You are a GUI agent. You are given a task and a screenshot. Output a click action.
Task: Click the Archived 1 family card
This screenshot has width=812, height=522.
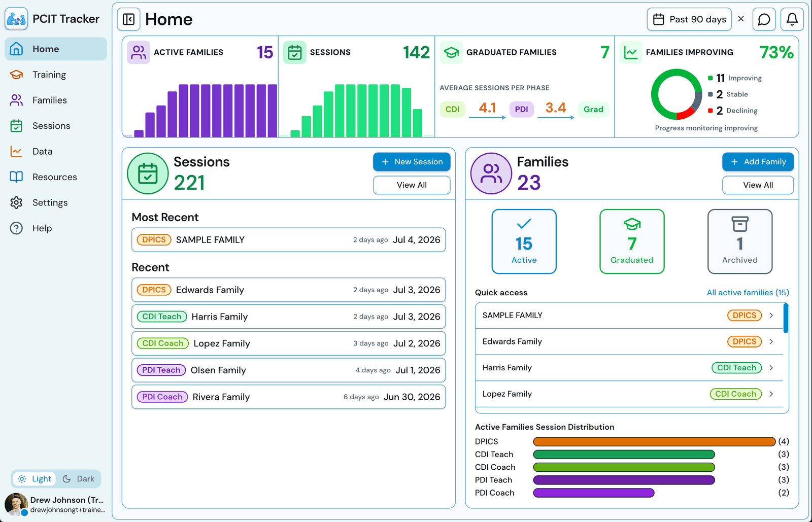tap(740, 241)
